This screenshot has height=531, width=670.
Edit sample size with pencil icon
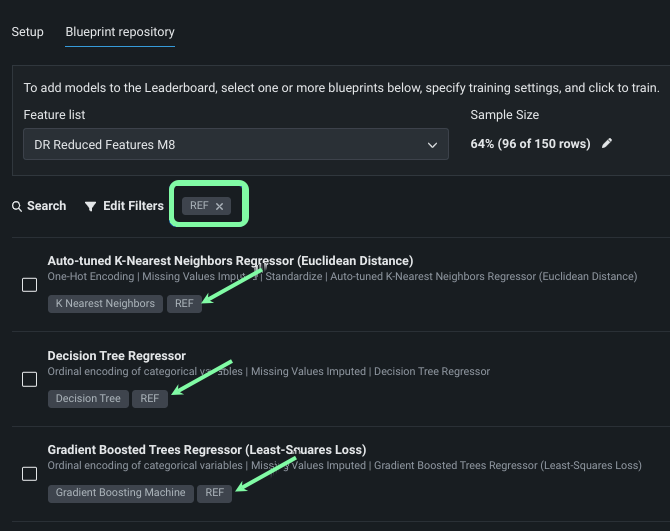(606, 143)
